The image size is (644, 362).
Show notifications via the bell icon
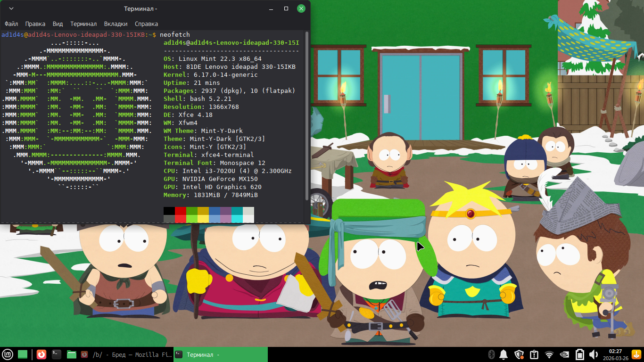[504, 354]
